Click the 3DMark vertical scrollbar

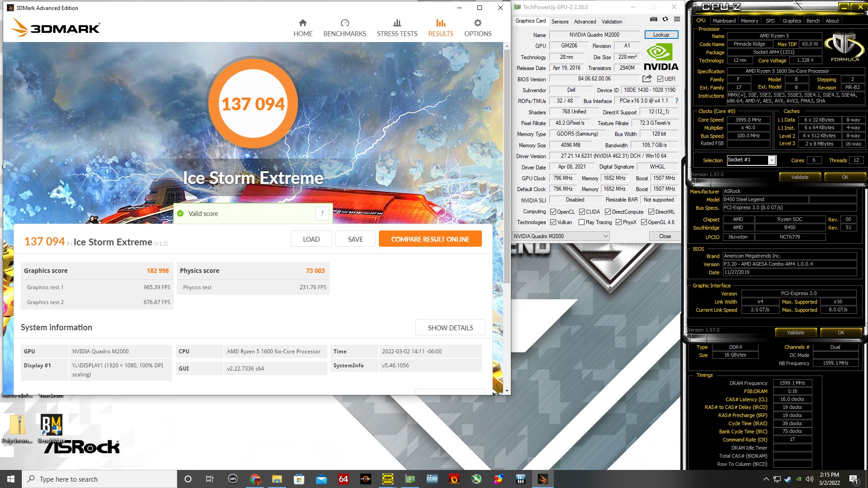pyautogui.click(x=507, y=167)
